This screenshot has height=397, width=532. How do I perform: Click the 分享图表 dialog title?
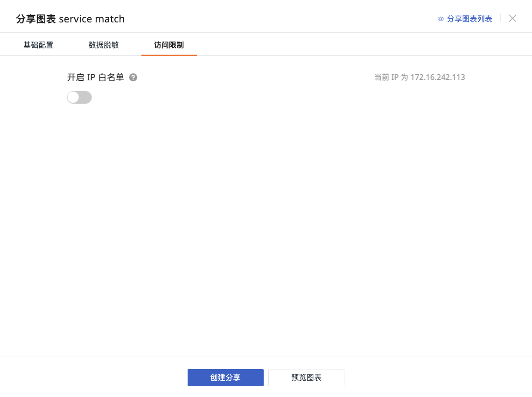tap(36, 19)
